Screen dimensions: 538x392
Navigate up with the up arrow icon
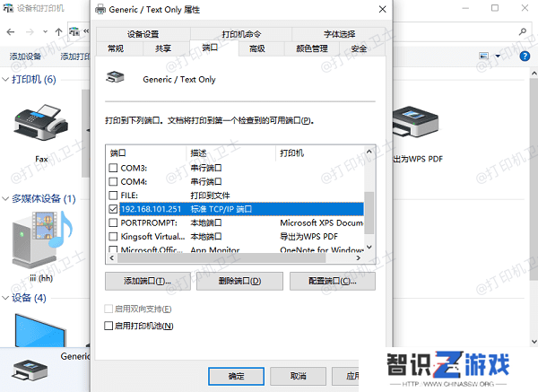pos(58,32)
